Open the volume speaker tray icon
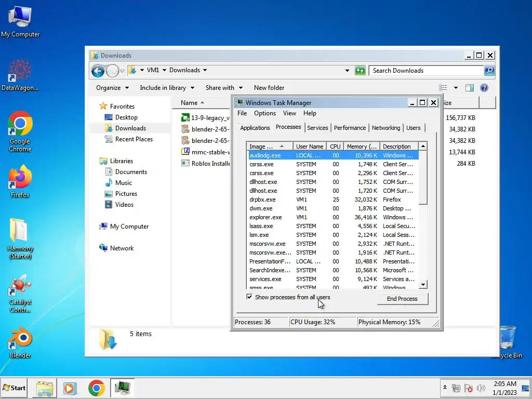532x399 pixels. pos(481,388)
